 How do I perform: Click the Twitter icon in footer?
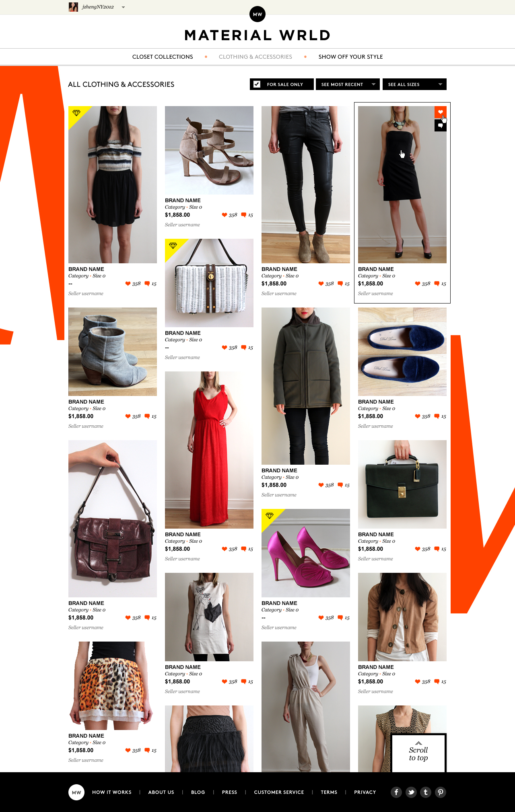coord(411,792)
